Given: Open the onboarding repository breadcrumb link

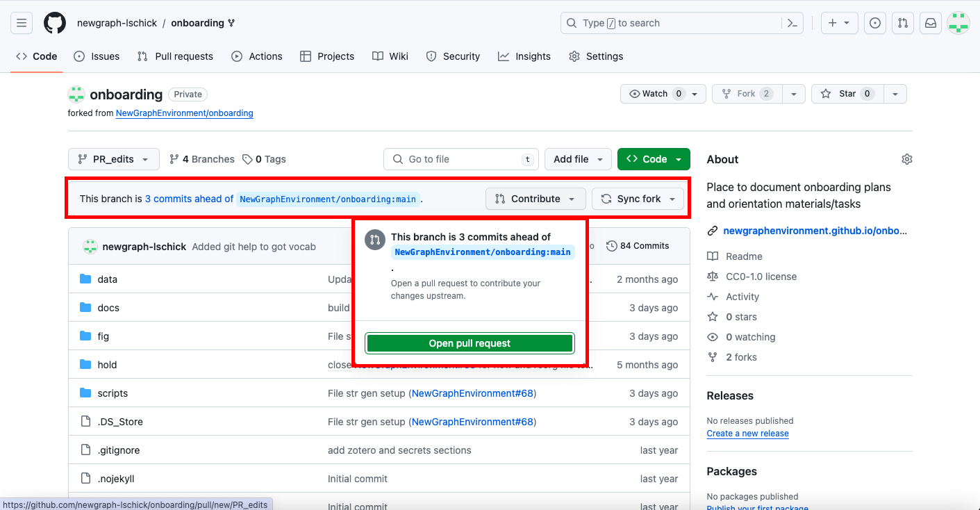Looking at the screenshot, I should pos(197,23).
